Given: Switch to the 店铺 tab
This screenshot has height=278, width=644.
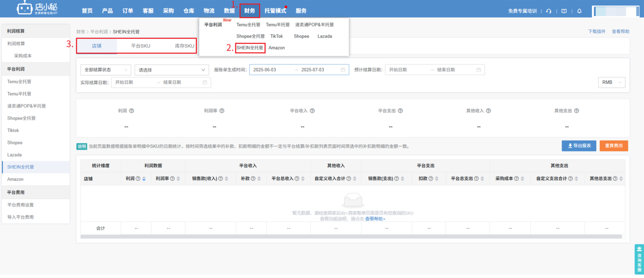Looking at the screenshot, I should (x=97, y=46).
